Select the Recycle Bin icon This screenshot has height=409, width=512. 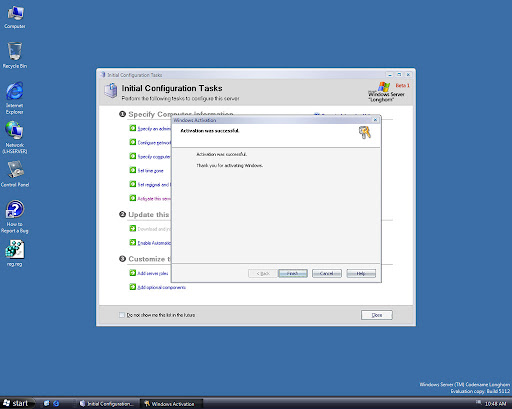(x=15, y=55)
